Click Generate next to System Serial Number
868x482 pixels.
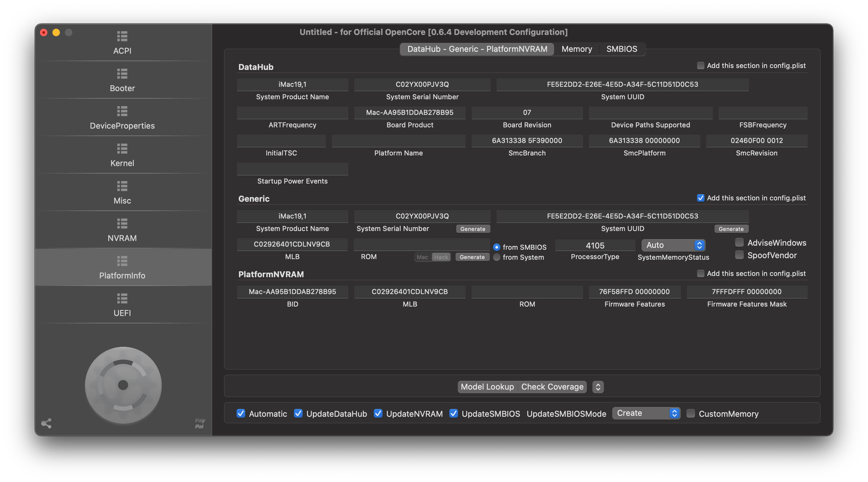(473, 229)
